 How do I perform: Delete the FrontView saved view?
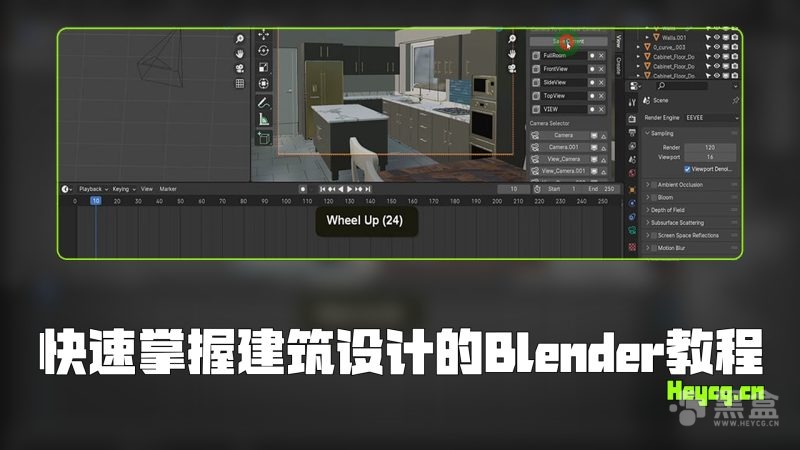[x=602, y=69]
